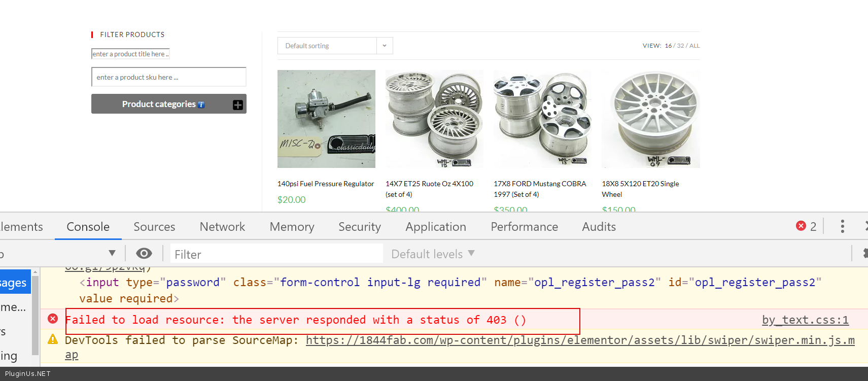Toggle the eye live expression icon

pos(144,254)
